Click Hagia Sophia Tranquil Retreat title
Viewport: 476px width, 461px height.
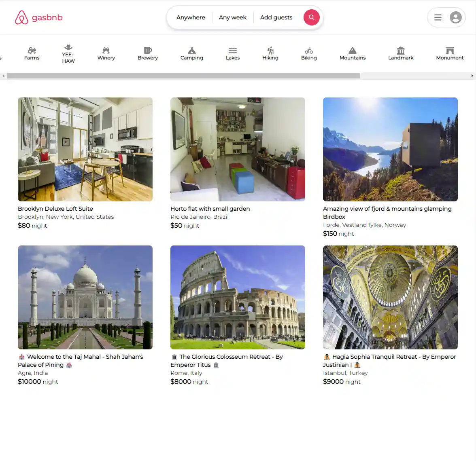pyautogui.click(x=389, y=361)
